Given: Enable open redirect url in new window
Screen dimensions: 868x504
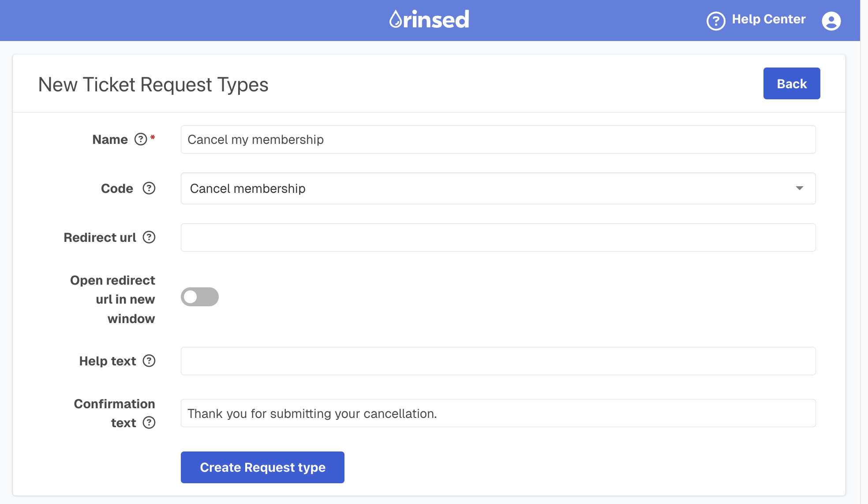Looking at the screenshot, I should [x=200, y=297].
